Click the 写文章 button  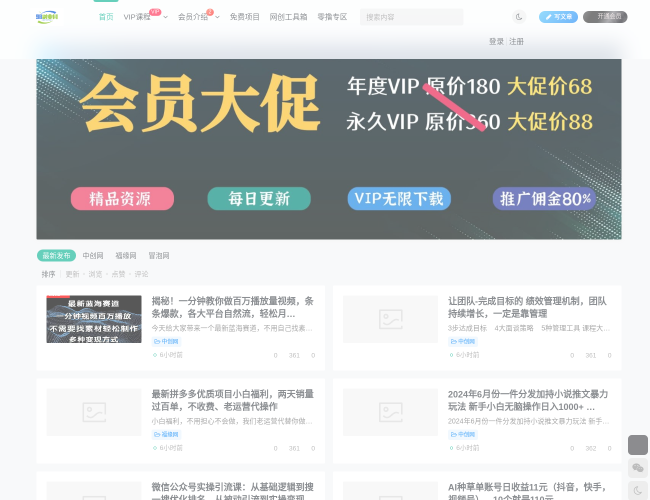pyautogui.click(x=558, y=17)
